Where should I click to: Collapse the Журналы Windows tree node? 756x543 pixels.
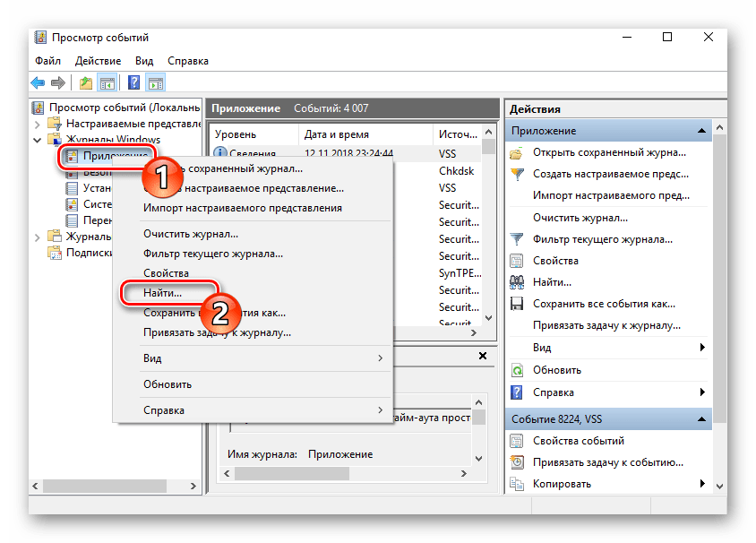click(37, 140)
